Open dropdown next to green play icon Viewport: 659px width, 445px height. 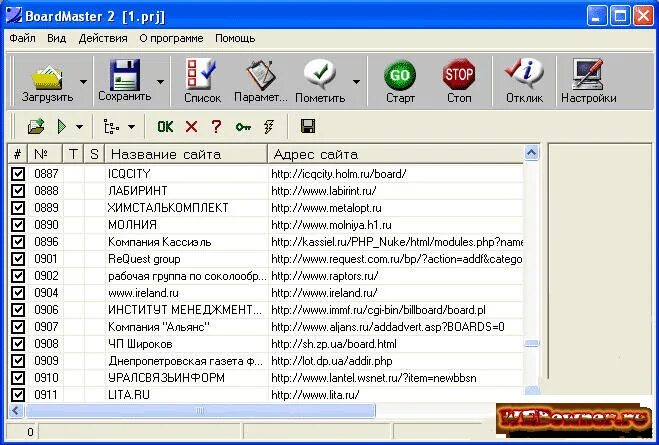[79, 126]
